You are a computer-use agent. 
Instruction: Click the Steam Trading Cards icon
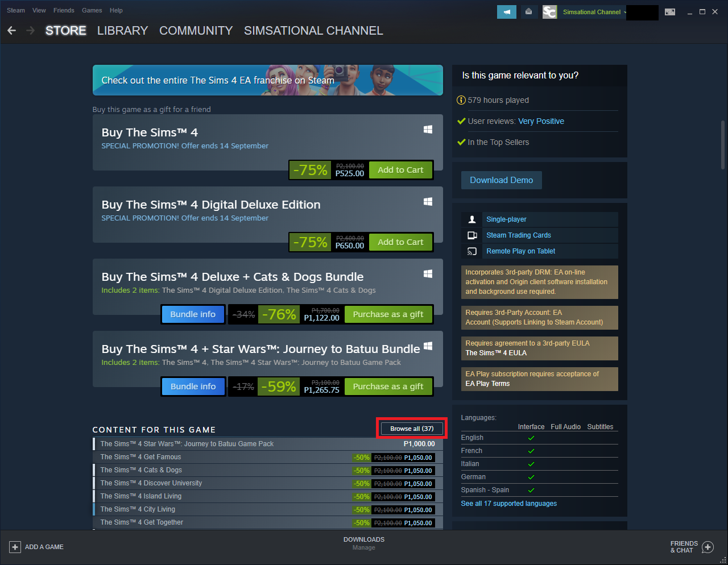(472, 235)
